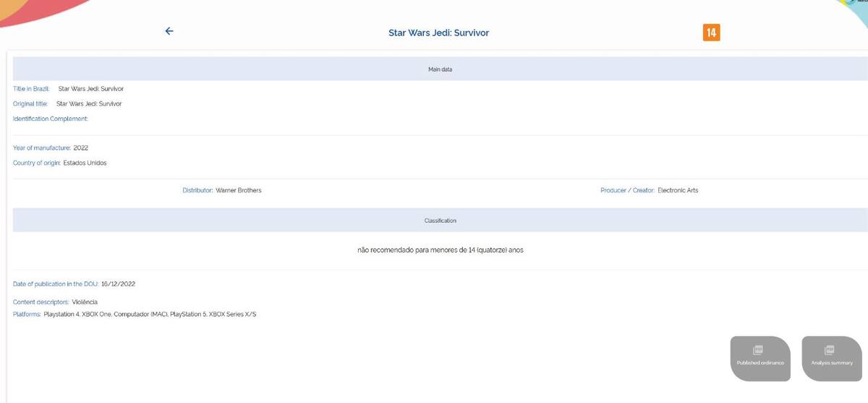
Task: Select the Classification section header
Action: pos(440,220)
